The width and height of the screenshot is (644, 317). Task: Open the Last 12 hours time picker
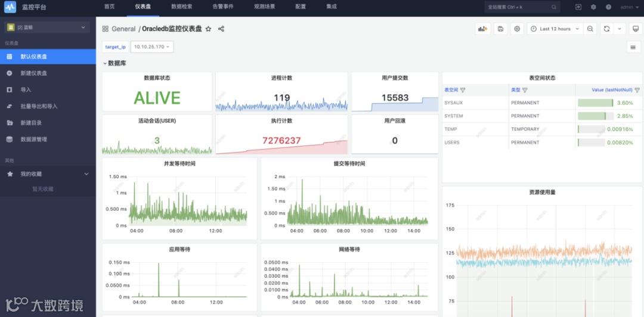point(555,29)
